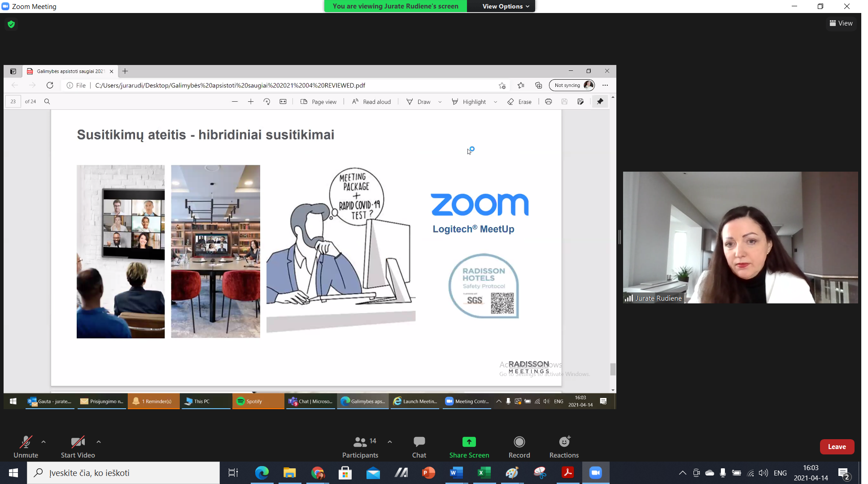This screenshot has width=868, height=484.
Task: Click the green encryption shield icon
Action: 11,24
